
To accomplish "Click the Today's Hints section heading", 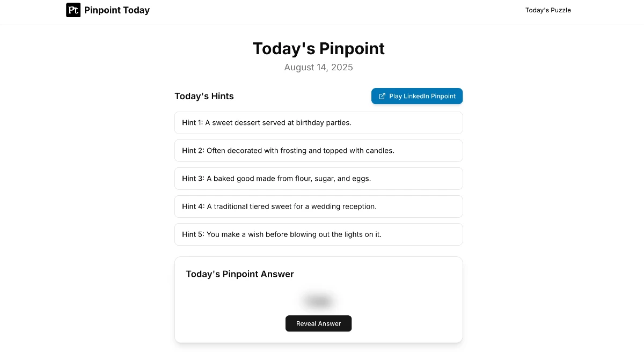I will [204, 96].
